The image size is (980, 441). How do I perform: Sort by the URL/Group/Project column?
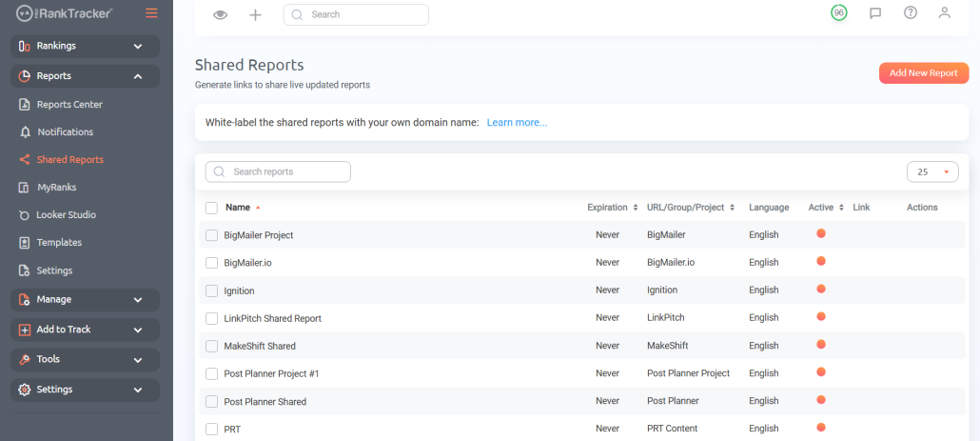[691, 207]
